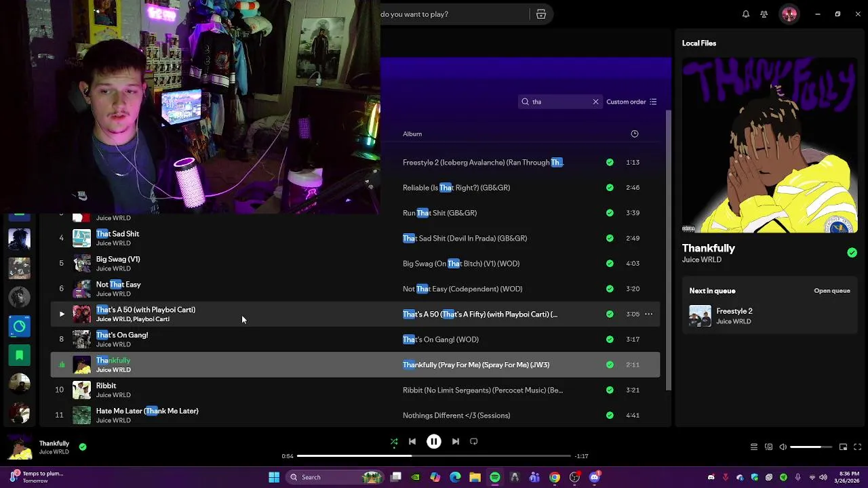Viewport: 868px width, 488px height.
Task: Open the Playboi Carti artist link
Action: (x=151, y=319)
